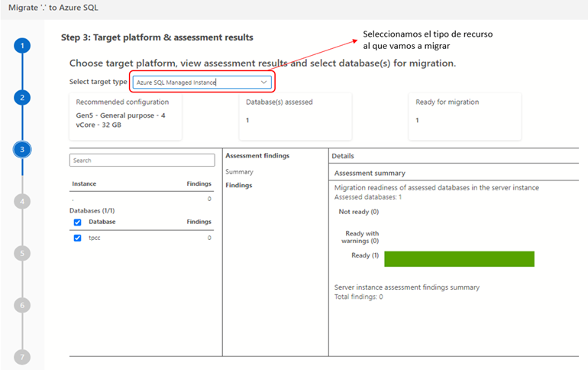The width and height of the screenshot is (588, 370).
Task: Click the Assessment findings heading
Action: coord(257,156)
